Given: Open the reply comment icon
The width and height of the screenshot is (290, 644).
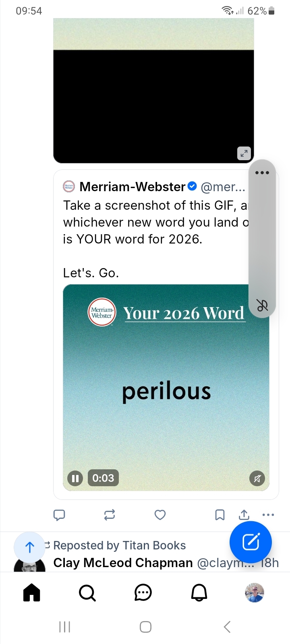Looking at the screenshot, I should click(x=59, y=515).
